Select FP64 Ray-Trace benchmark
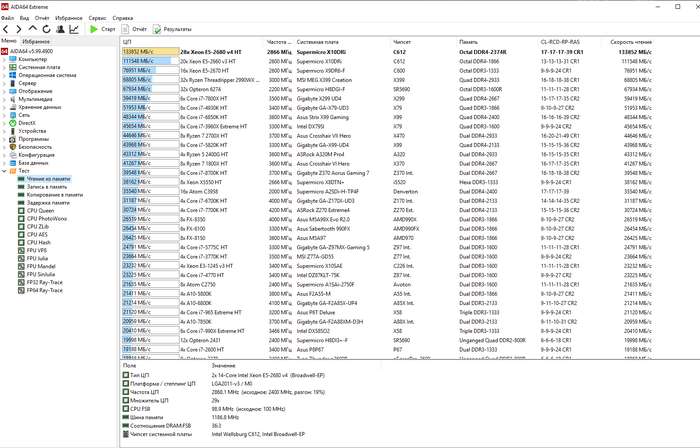Image resolution: width=700 pixels, height=448 pixels. [x=45, y=290]
